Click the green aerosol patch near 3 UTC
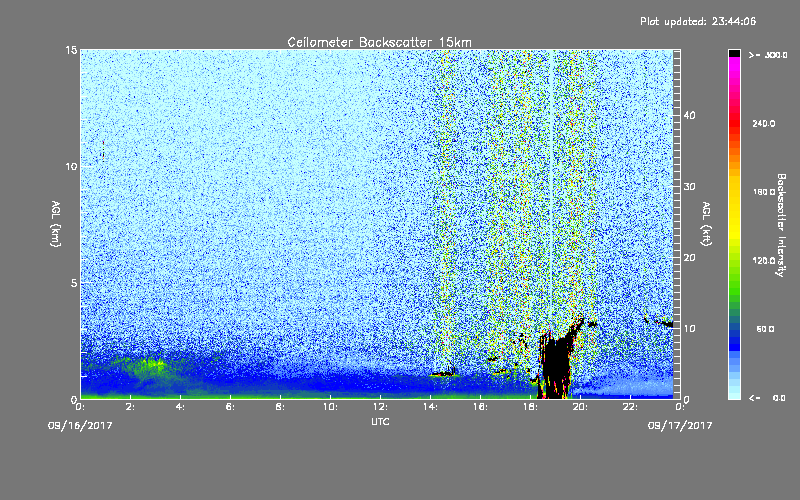The height and width of the screenshot is (500, 800). 152,365
